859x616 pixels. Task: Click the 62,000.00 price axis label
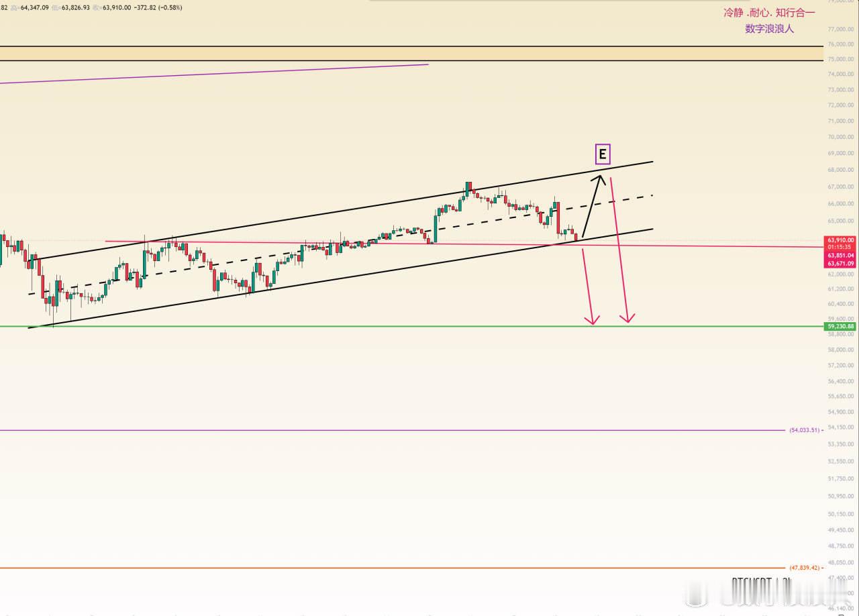842,274
